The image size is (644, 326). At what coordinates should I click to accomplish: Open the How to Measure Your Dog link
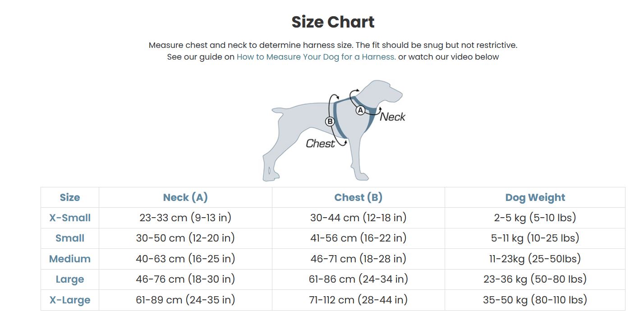click(x=316, y=57)
